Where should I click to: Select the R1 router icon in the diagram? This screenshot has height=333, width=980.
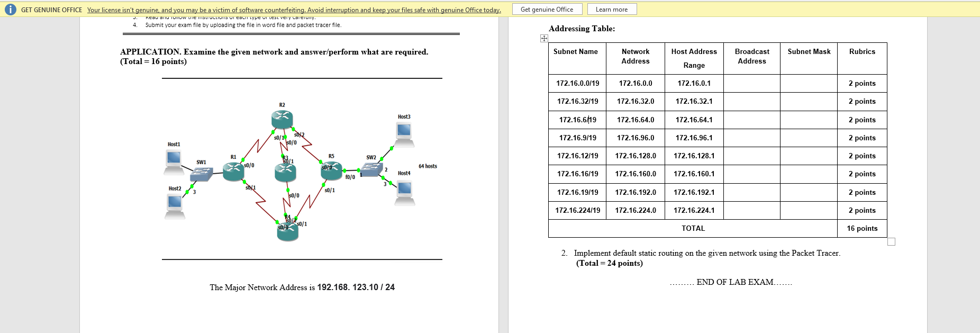click(x=233, y=171)
